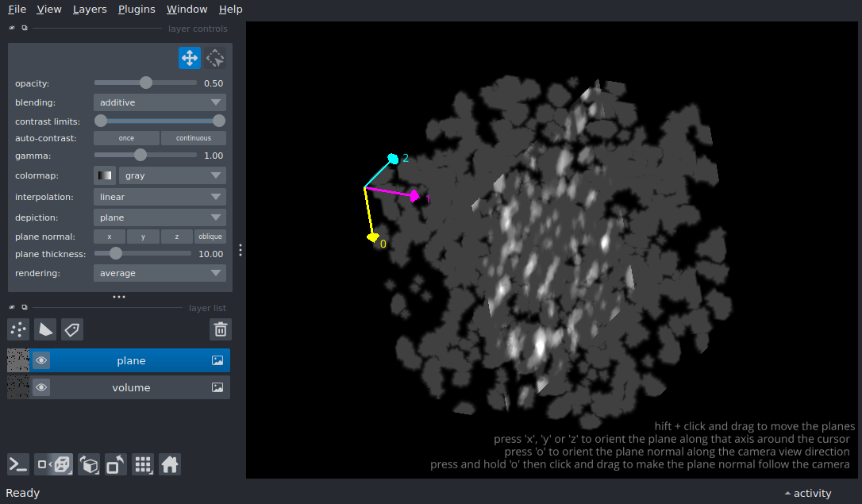Set plane normal to z
The height and width of the screenshot is (504, 862).
[176, 237]
